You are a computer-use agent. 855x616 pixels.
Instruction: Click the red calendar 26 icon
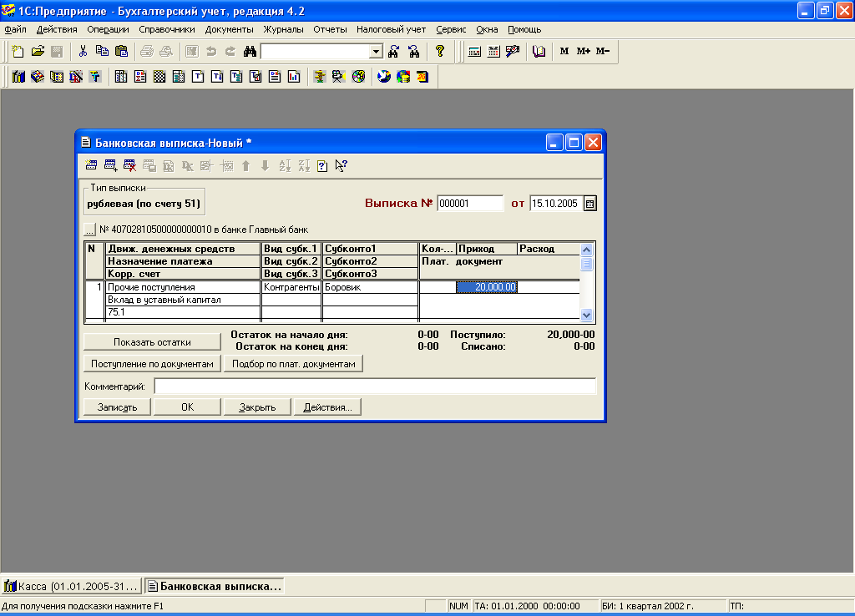422,77
